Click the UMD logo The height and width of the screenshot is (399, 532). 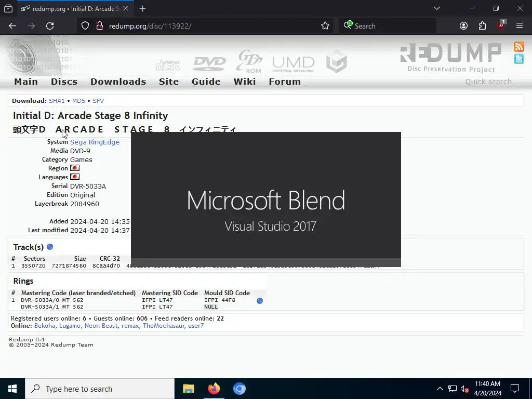pyautogui.click(x=293, y=64)
